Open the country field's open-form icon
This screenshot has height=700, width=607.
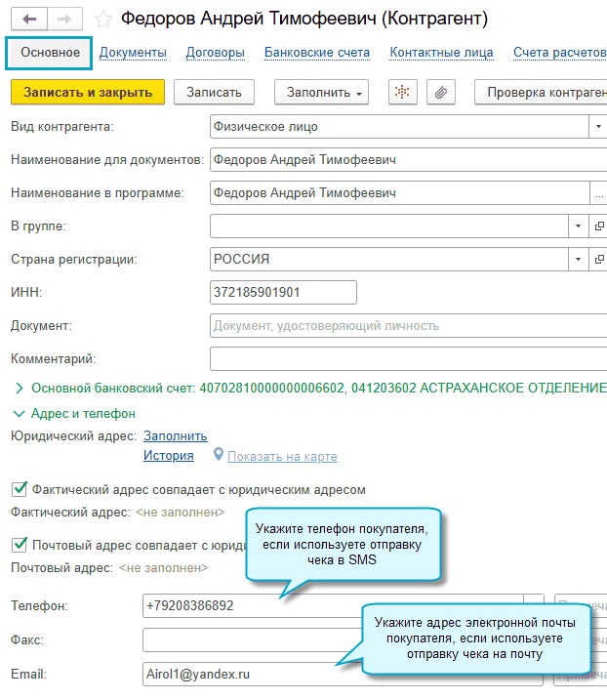599,260
